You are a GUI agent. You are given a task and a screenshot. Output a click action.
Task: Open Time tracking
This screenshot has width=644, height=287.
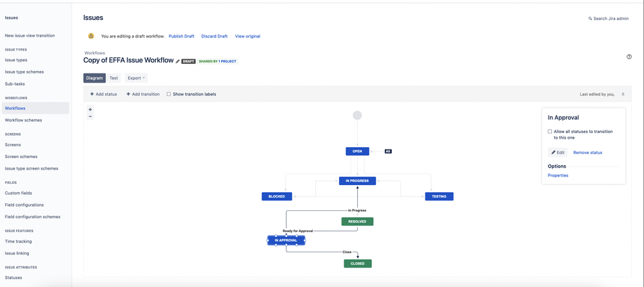pos(18,241)
